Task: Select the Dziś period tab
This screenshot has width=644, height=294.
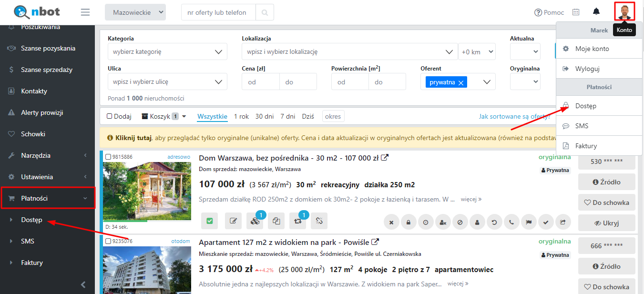Action: [308, 116]
